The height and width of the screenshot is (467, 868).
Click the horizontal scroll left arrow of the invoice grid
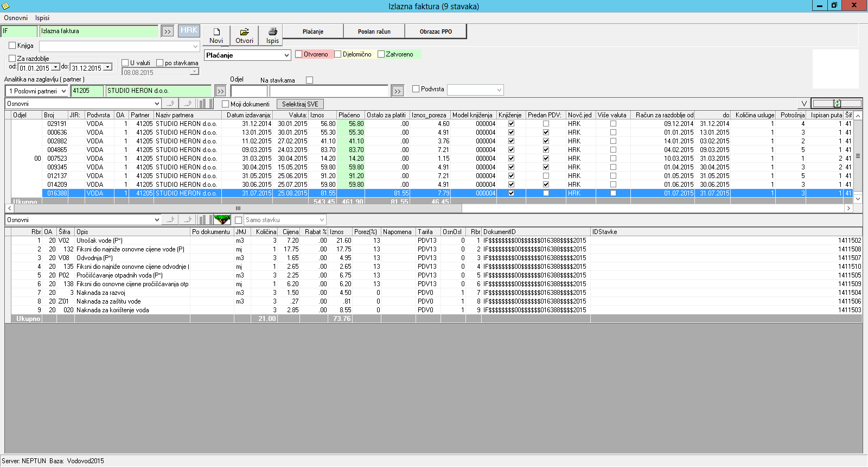(9, 208)
